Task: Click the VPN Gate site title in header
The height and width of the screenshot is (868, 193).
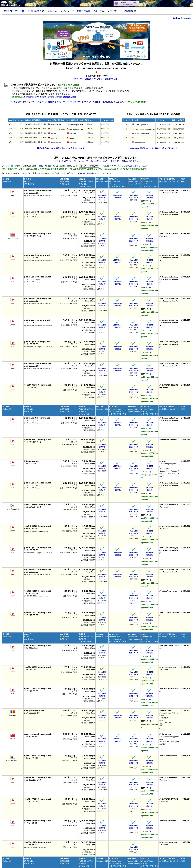Action: 8,2
